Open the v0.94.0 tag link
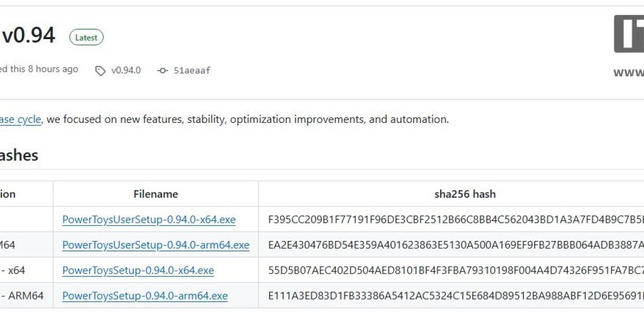Image resolution: width=644 pixels, height=322 pixels. 126,70
